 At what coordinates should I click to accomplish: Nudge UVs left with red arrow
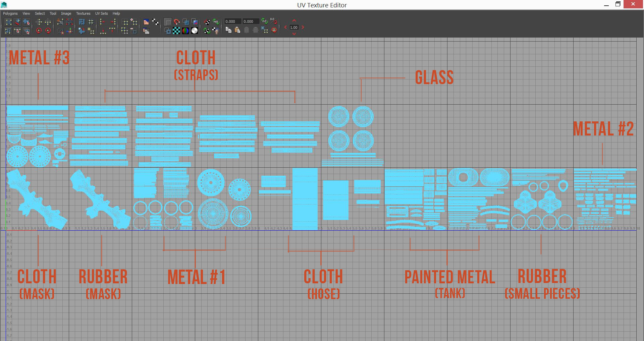click(x=285, y=27)
